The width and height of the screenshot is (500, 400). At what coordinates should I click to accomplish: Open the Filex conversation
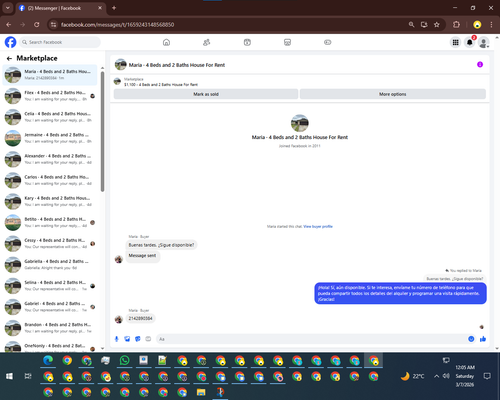click(x=50, y=96)
